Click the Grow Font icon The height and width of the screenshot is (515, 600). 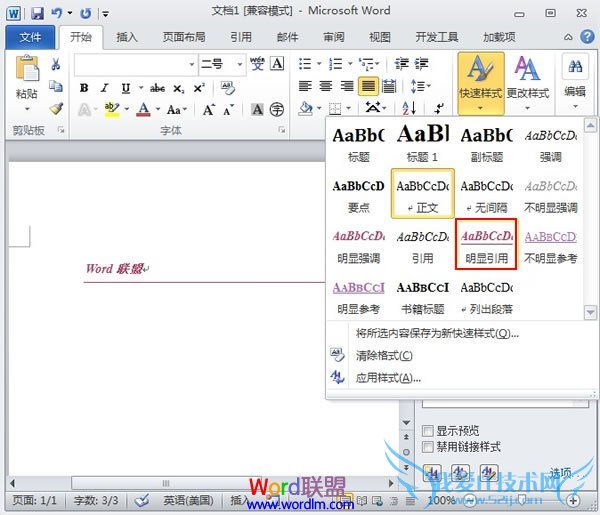[x=209, y=110]
